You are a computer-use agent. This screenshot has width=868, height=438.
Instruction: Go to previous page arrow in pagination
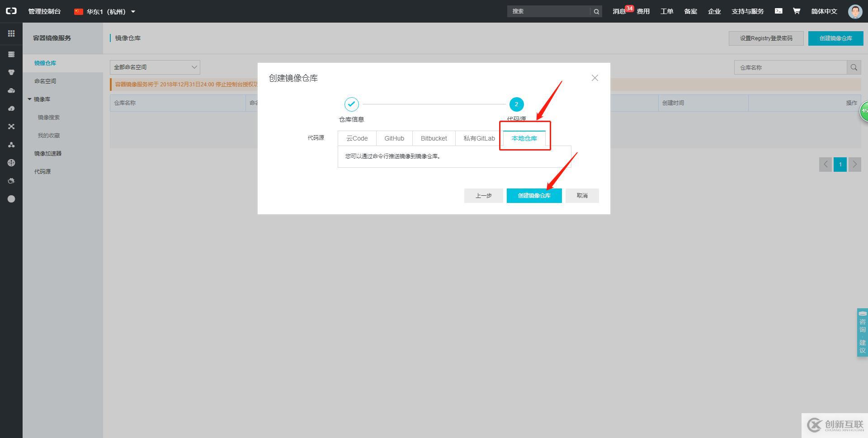click(826, 165)
